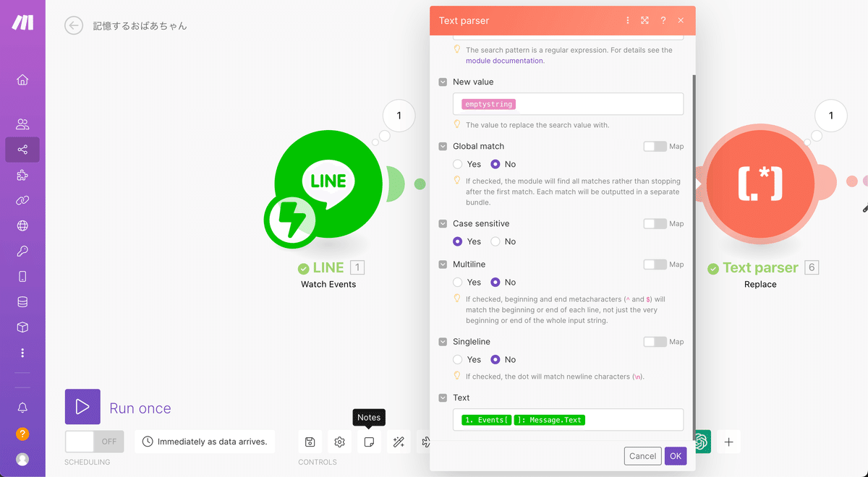Collapse the Singleline section checkbox

(443, 342)
